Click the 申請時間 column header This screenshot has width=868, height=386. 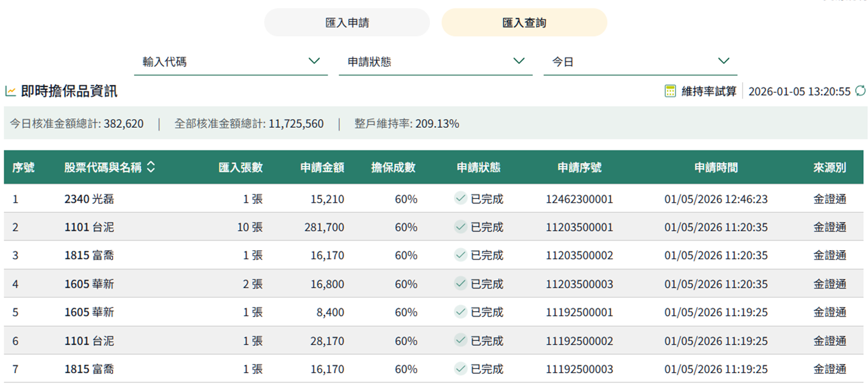[x=716, y=167]
